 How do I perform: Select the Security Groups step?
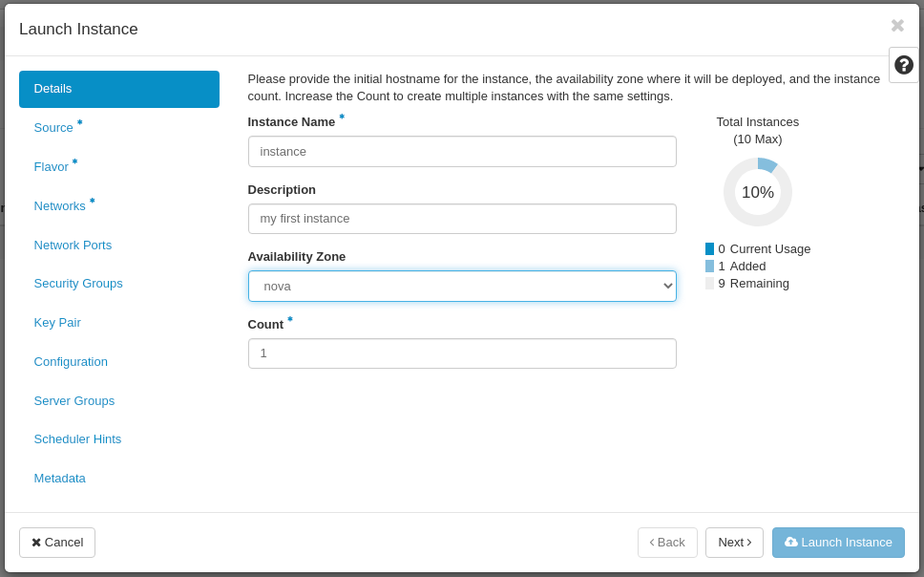click(78, 283)
